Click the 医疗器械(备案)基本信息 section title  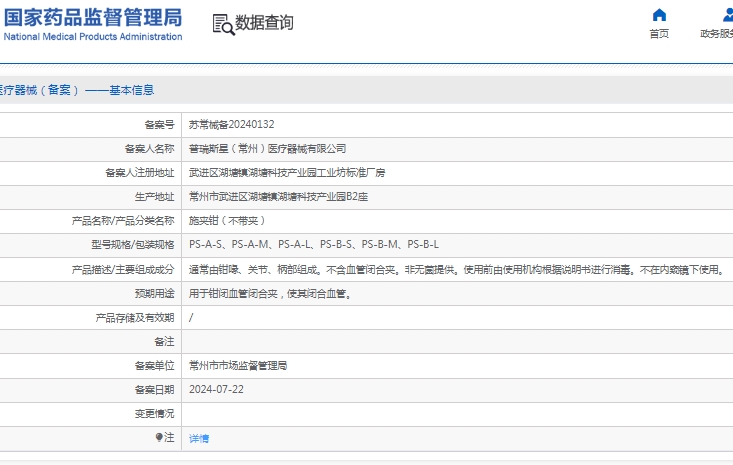click(77, 90)
